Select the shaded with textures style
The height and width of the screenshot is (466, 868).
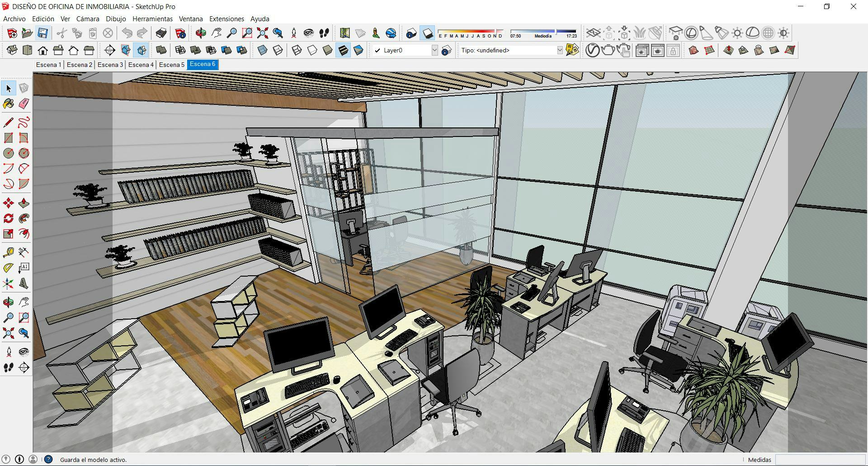[342, 50]
